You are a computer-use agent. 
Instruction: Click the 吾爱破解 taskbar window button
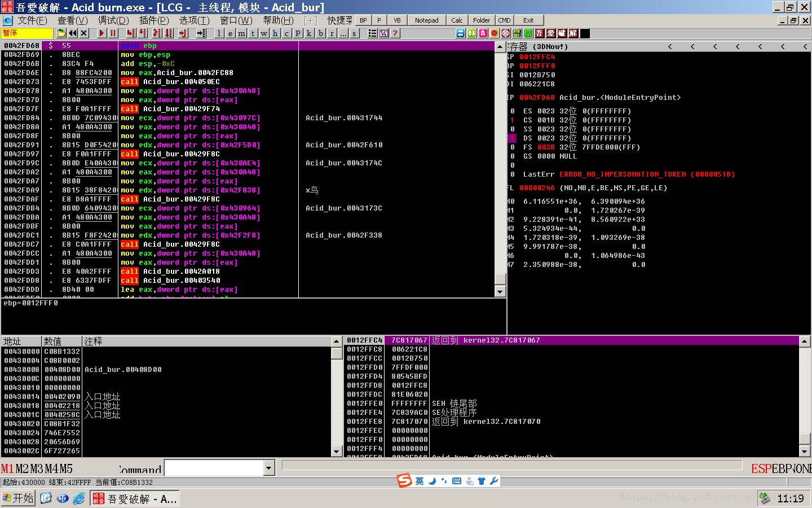click(135, 498)
